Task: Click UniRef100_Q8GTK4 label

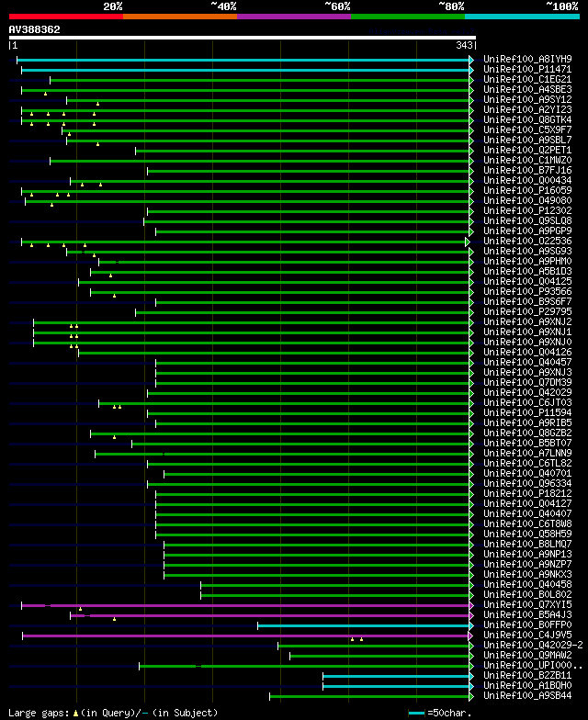Action: 527,119
